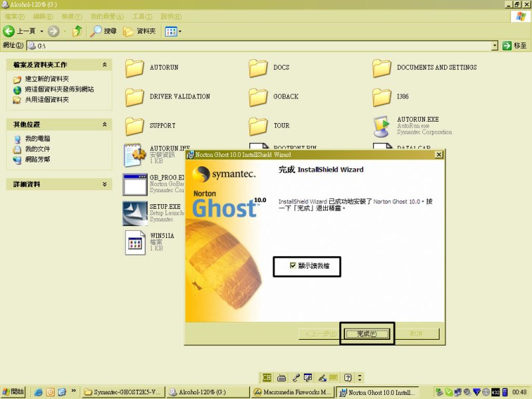Collapse the File and Folder Tasks panel

[x=104, y=65]
